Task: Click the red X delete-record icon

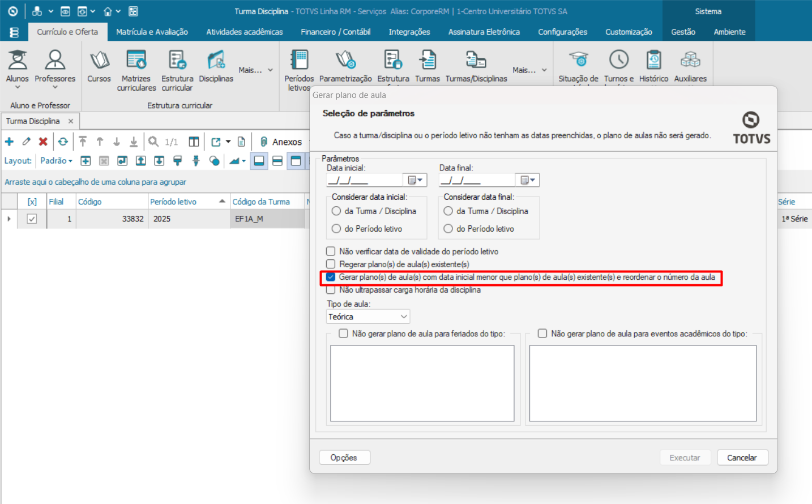Action: pyautogui.click(x=43, y=142)
